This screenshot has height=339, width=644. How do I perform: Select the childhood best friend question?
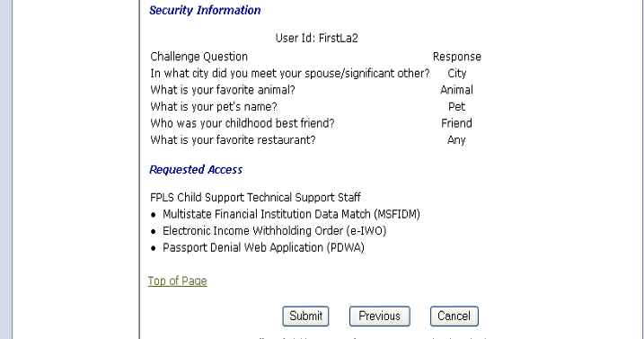pos(243,123)
